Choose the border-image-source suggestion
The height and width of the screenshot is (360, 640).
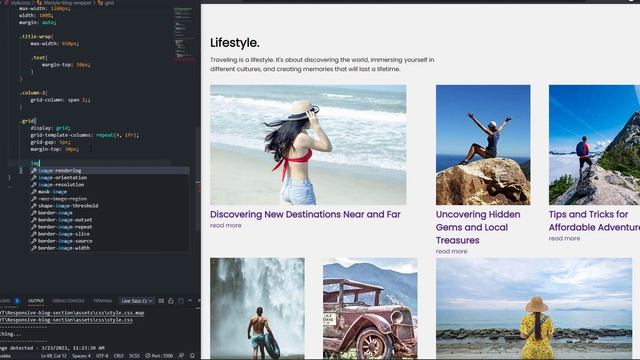(x=109, y=241)
